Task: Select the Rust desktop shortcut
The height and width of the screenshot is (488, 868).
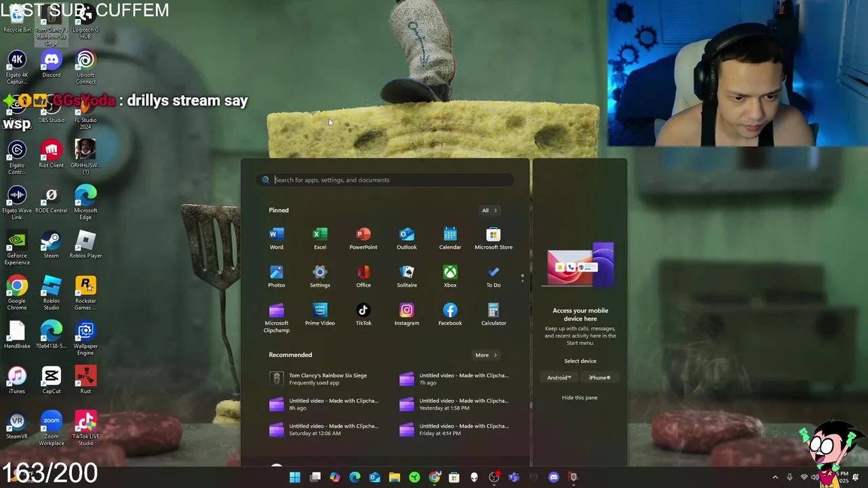Action: pos(85,380)
